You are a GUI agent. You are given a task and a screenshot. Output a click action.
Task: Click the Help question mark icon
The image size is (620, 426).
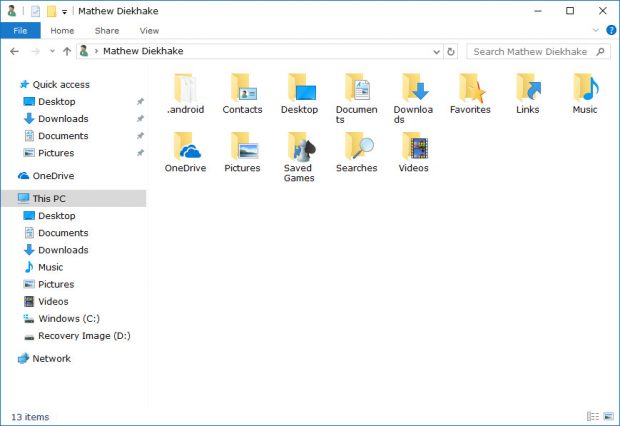[x=611, y=30]
